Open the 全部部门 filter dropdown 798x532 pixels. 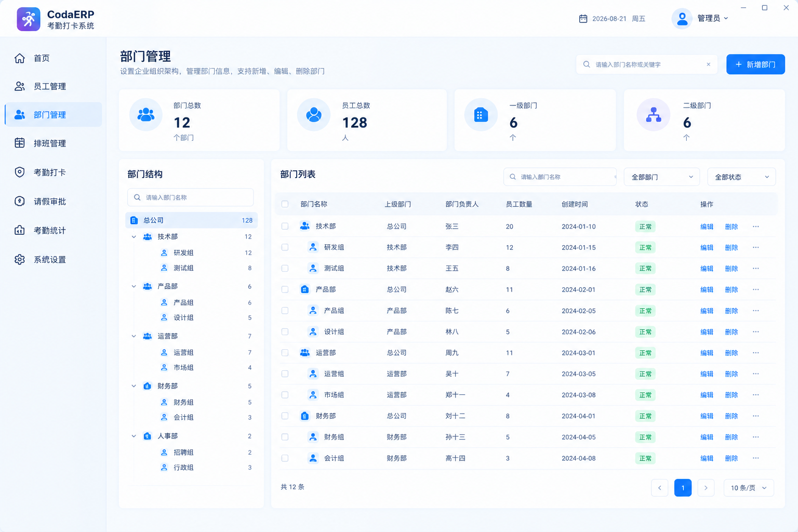[x=662, y=177]
